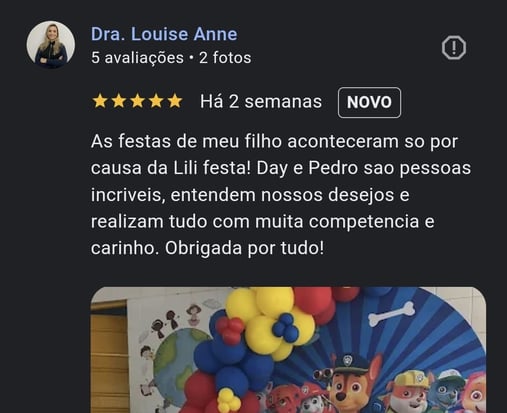
Task: Open the Dra. Louise Anne profile link
Action: (164, 34)
